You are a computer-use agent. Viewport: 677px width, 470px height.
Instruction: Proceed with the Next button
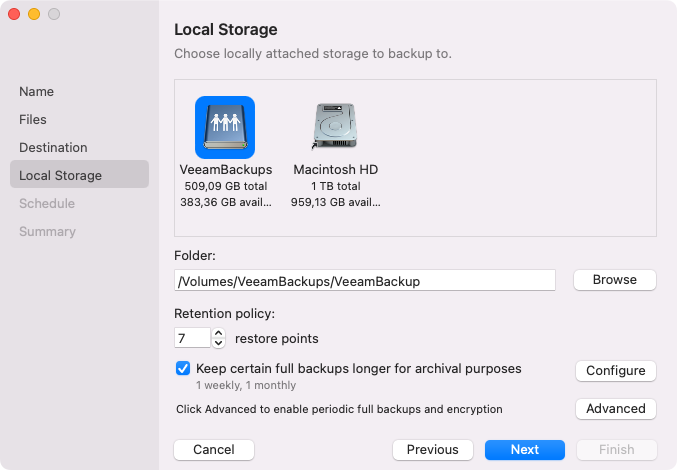tap(525, 449)
